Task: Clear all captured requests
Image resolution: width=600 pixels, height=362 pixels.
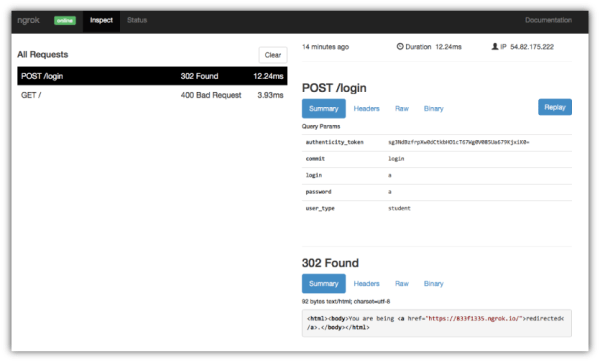Action: tap(273, 55)
